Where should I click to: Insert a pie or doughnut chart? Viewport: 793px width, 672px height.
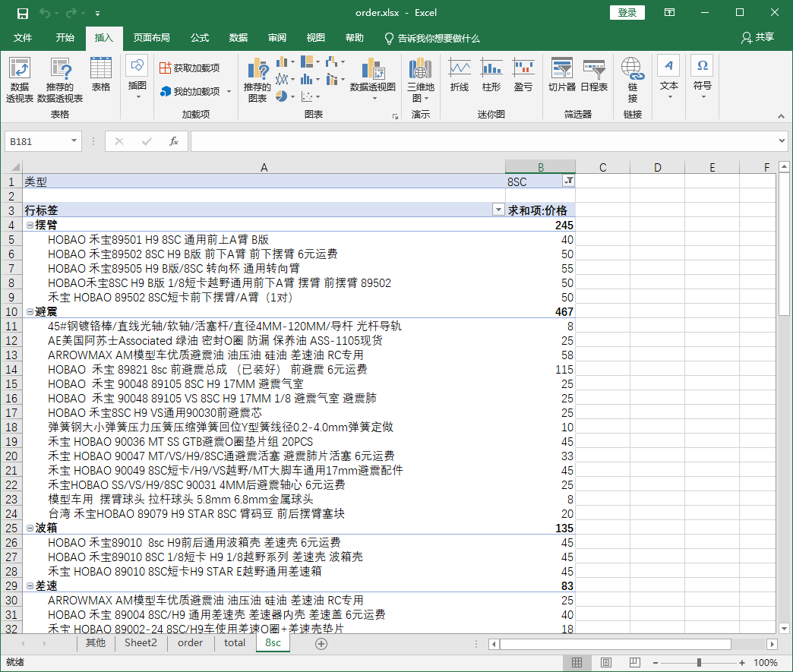pos(286,96)
